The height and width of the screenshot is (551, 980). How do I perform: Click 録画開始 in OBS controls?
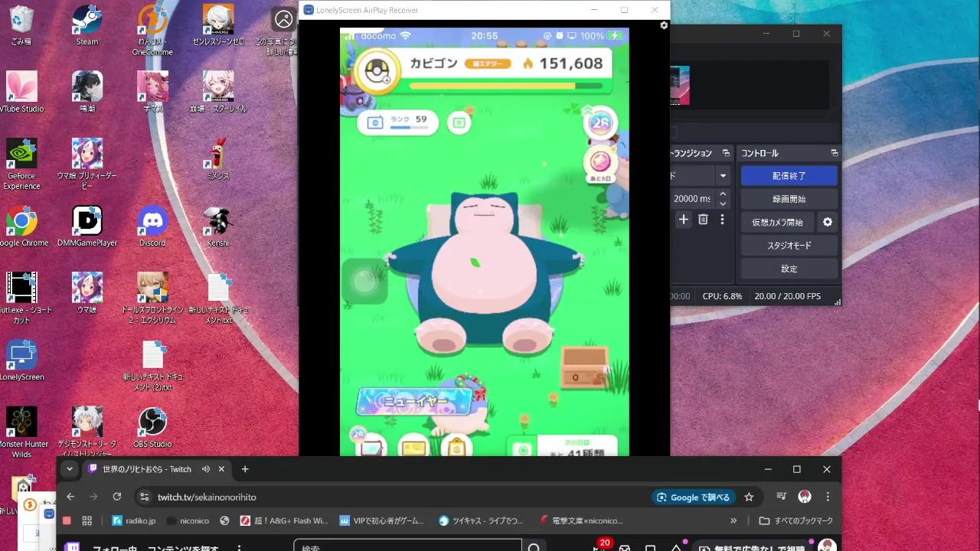(x=789, y=199)
